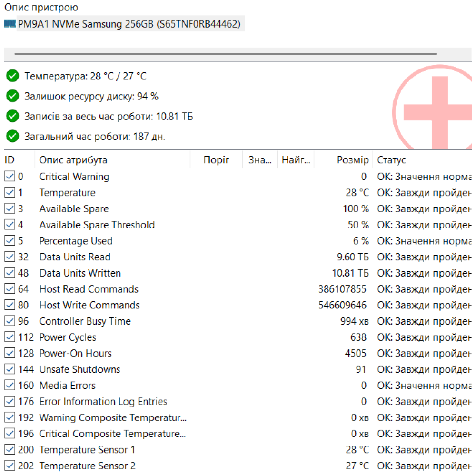This screenshot has height=476, width=476.
Task: Sort by the ID column header
Action: (x=10, y=160)
